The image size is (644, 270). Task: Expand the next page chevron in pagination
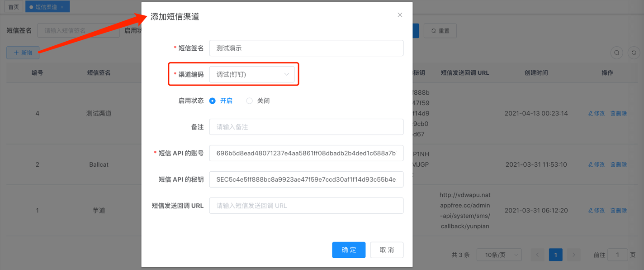(x=573, y=255)
